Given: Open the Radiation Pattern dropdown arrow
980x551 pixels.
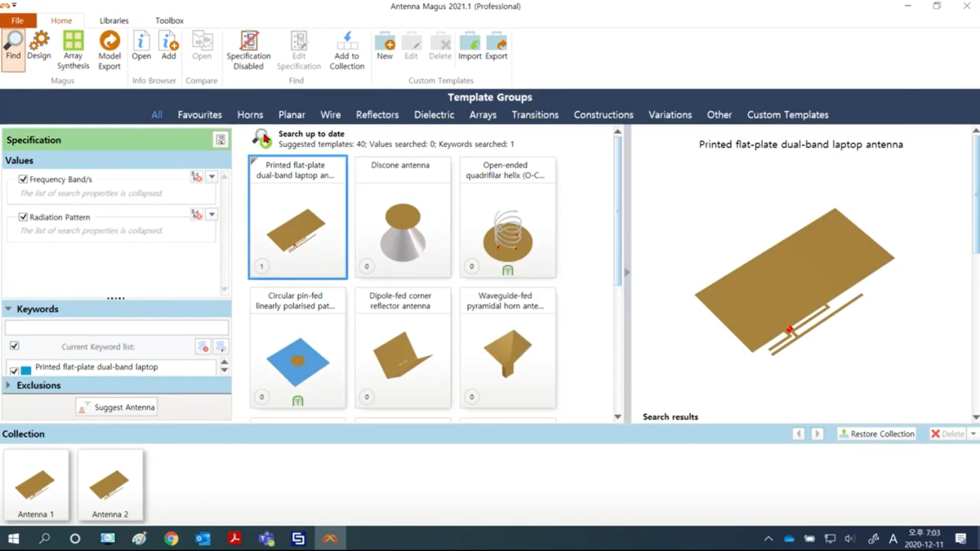Looking at the screenshot, I should 212,215.
